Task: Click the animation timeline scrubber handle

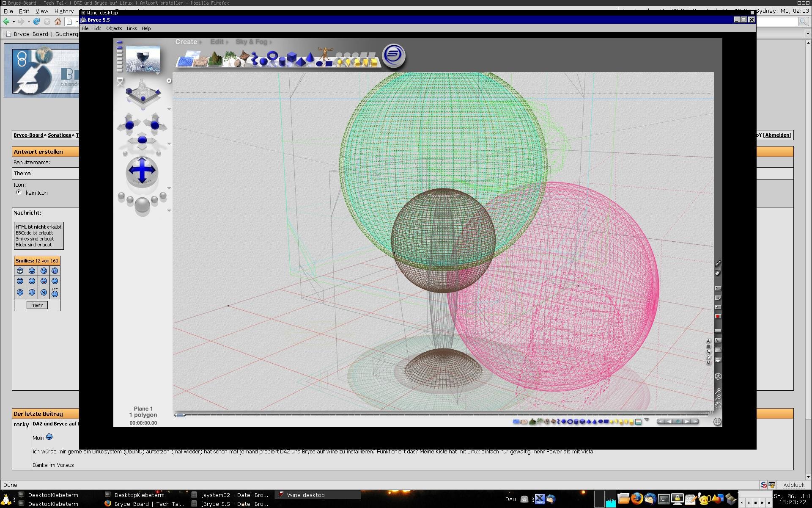Action: click(x=180, y=415)
